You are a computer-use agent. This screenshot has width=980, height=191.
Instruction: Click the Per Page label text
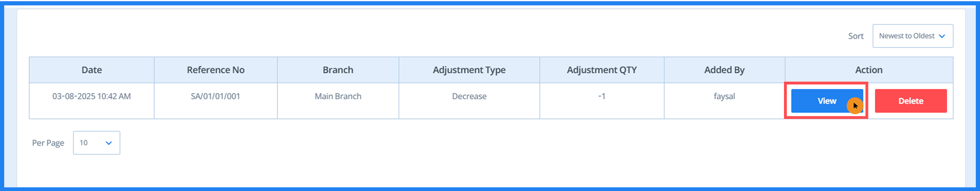48,143
